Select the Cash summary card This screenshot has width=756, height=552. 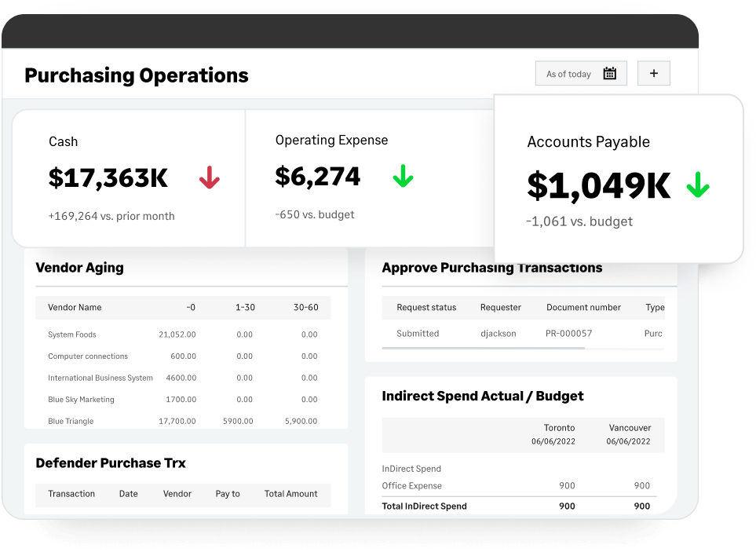click(128, 177)
